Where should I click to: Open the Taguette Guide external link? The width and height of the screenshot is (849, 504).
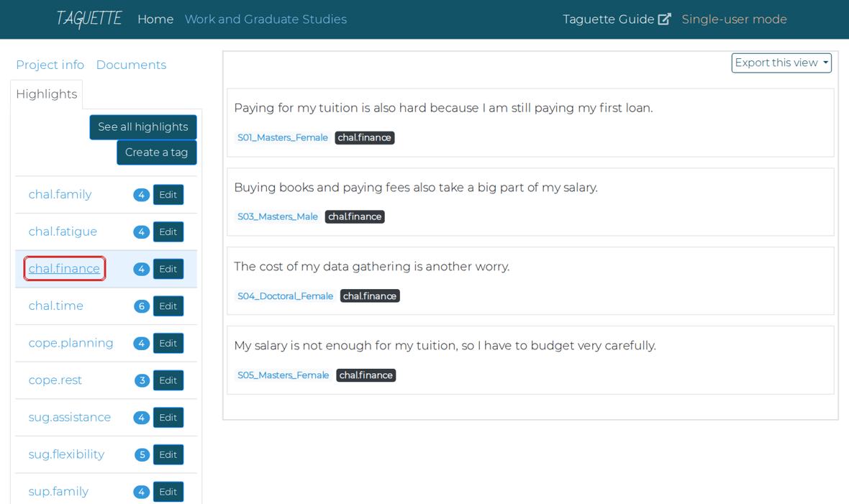coord(616,19)
